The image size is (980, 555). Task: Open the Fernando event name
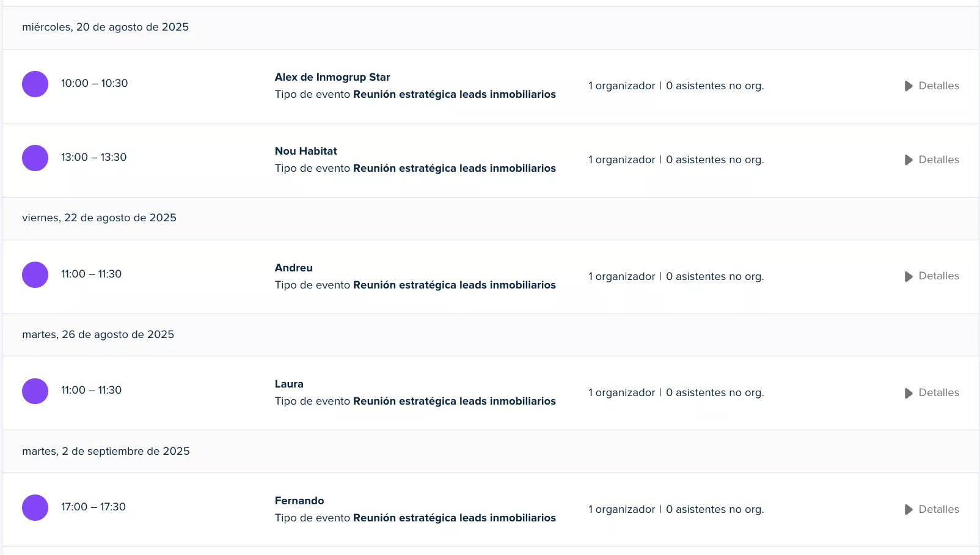pos(299,501)
